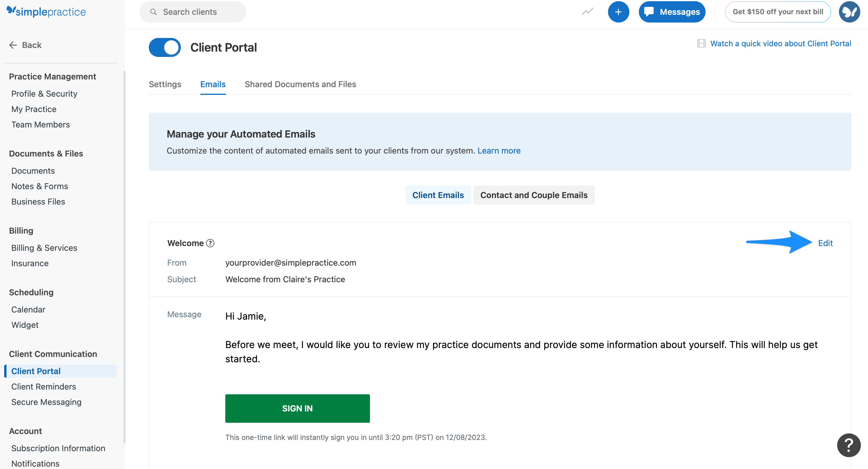The width and height of the screenshot is (868, 469).
Task: Click the back arrow to leave settings
Action: tap(13, 45)
